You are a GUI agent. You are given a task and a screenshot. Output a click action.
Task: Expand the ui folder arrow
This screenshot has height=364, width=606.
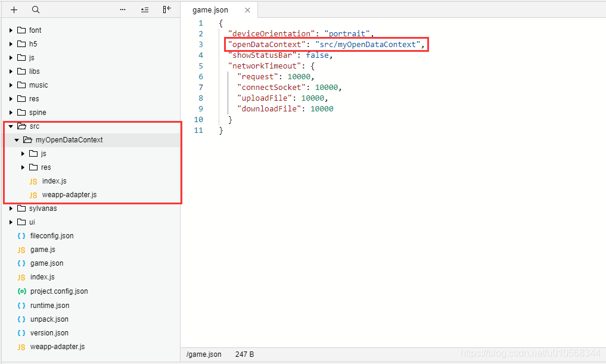(x=11, y=222)
